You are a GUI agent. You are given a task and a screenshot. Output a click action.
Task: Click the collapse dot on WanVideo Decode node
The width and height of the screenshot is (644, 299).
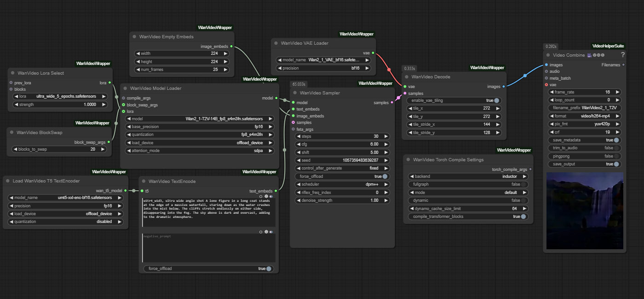tap(406, 77)
